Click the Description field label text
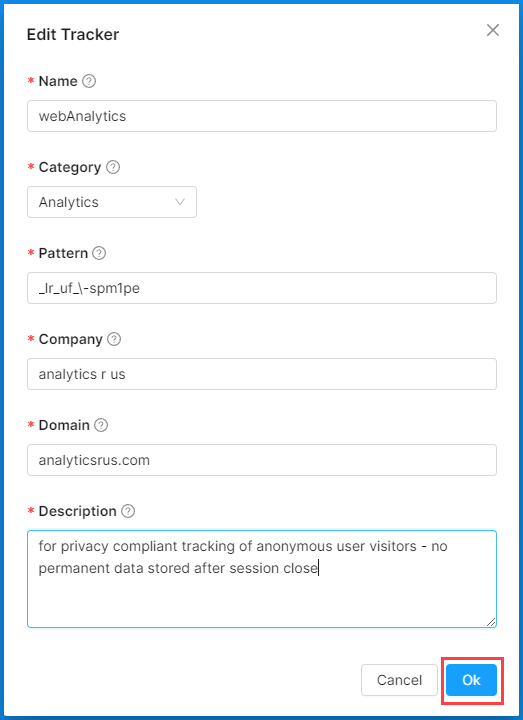This screenshot has height=720, width=523. [78, 511]
